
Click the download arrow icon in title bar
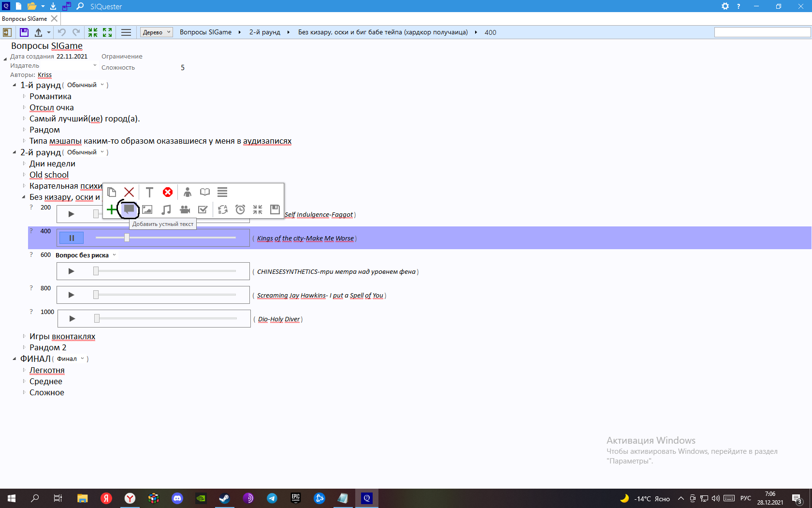click(x=53, y=6)
